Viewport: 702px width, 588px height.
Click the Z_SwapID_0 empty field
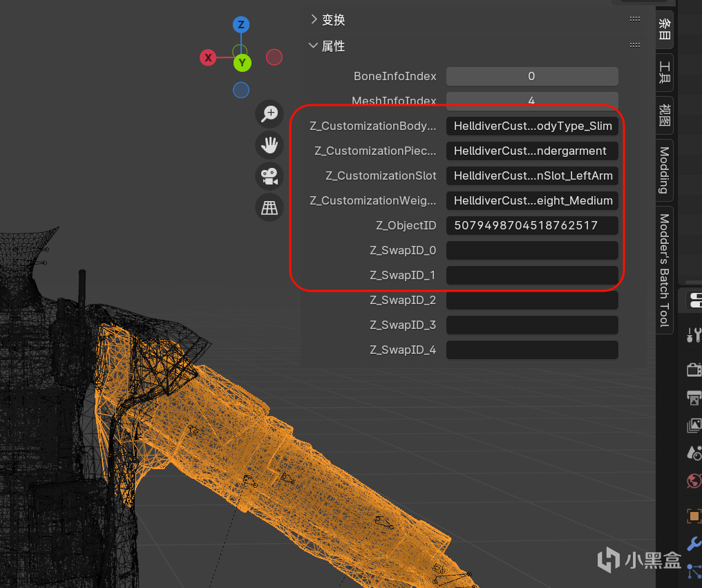point(532,250)
